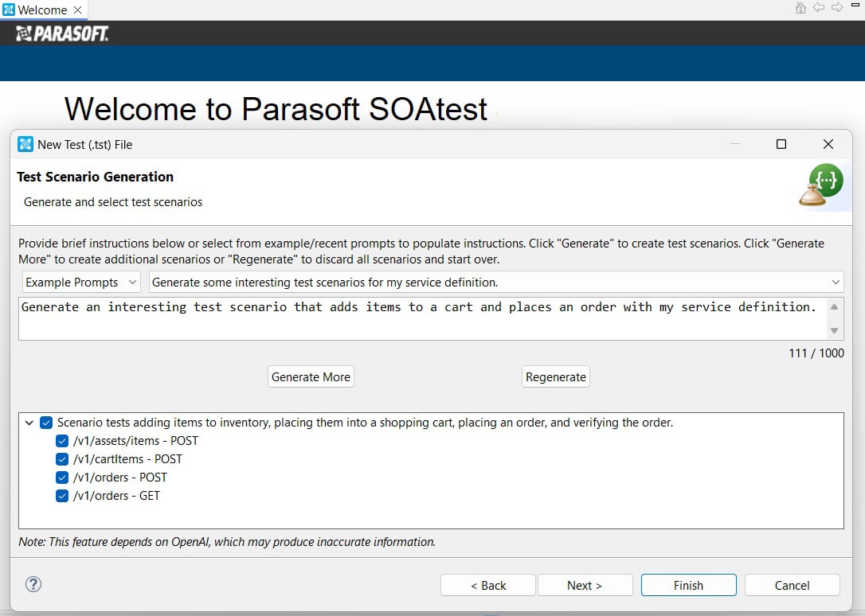The image size is (865, 616).
Task: Click the Home icon in Welcome toolbar
Action: 800,8
